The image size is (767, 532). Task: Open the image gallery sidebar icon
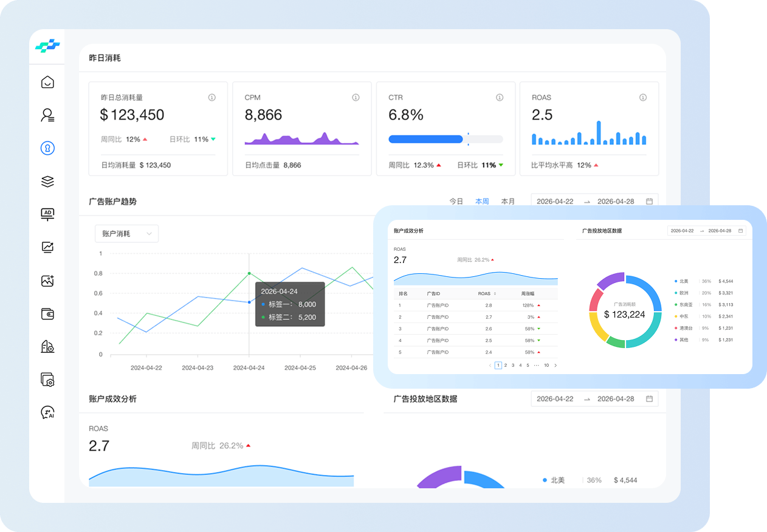47,281
